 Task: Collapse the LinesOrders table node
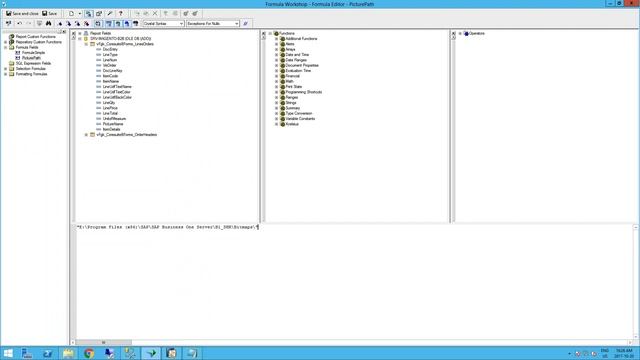[x=87, y=44]
